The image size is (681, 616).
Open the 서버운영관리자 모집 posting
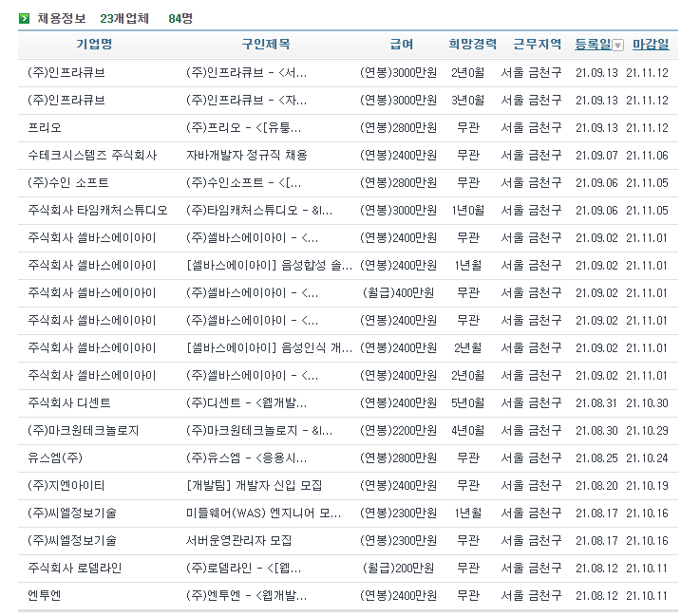coord(238,540)
